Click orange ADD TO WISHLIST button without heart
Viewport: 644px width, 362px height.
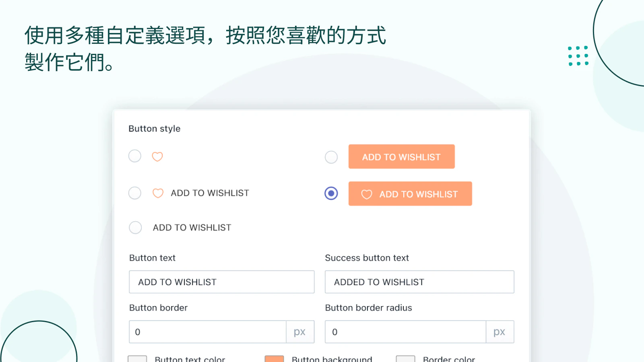point(402,156)
